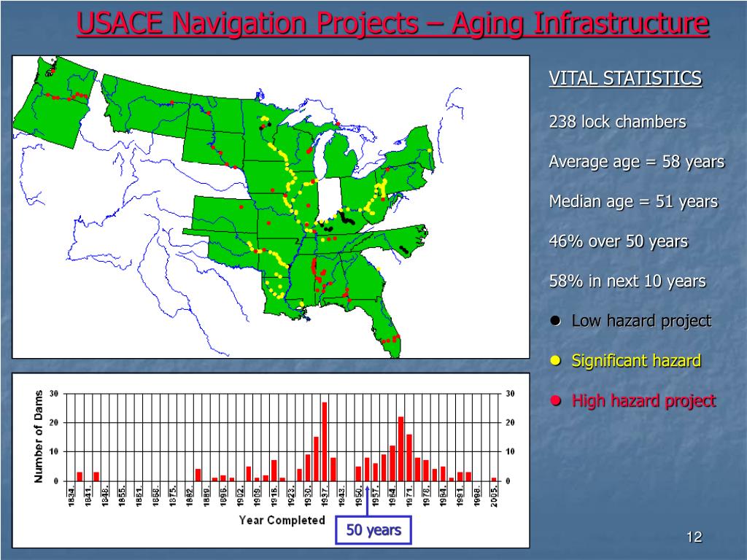This screenshot has width=747, height=560.
Task: Click the x-axis label 1971
Action: (409, 497)
